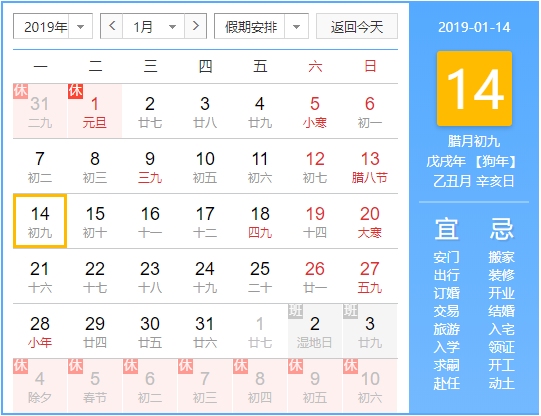This screenshot has height=416, width=541.
Task: Select the highlighted January 14 cell
Action: pyautogui.click(x=40, y=221)
